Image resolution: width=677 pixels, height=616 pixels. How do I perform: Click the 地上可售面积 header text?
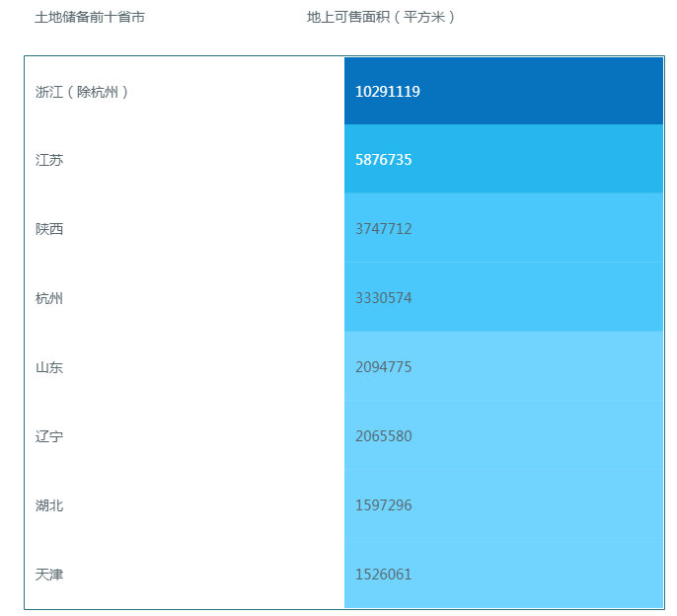pyautogui.click(x=347, y=17)
